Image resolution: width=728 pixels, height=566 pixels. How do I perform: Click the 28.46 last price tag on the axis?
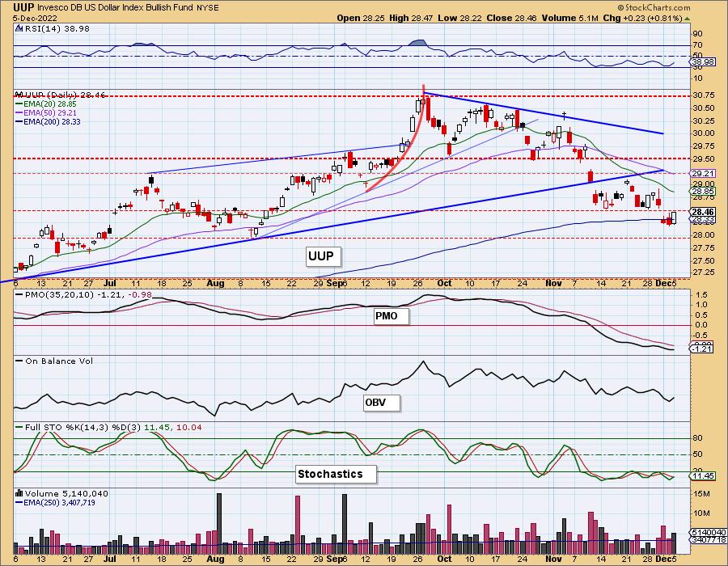click(702, 210)
